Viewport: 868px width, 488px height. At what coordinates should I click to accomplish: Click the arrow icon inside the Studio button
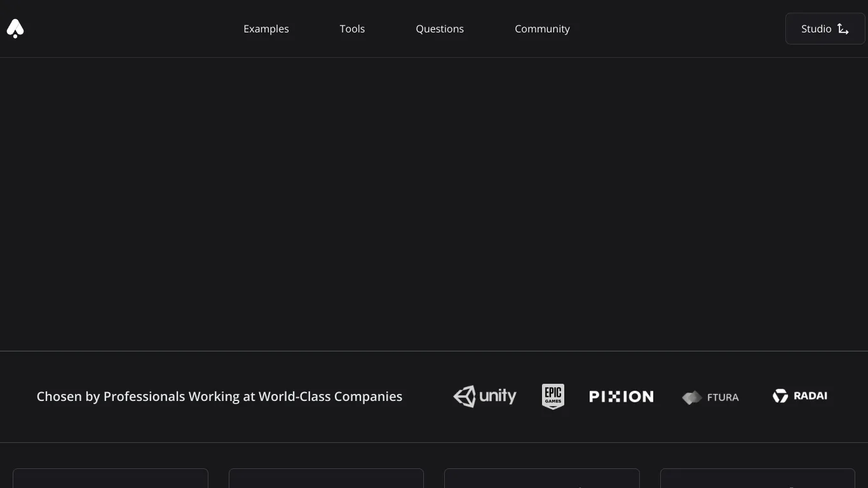tap(843, 29)
